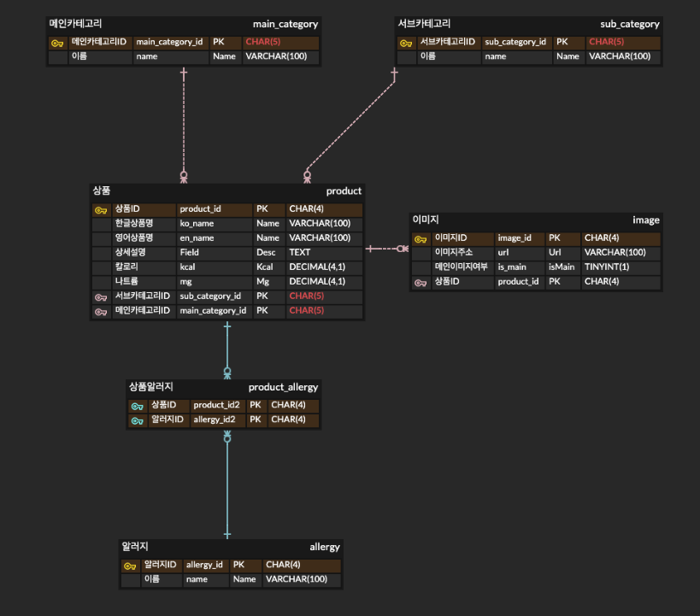The width and height of the screenshot is (700, 616).
Task: Click the 이름 cell in sub_category table
Action: pos(449,56)
